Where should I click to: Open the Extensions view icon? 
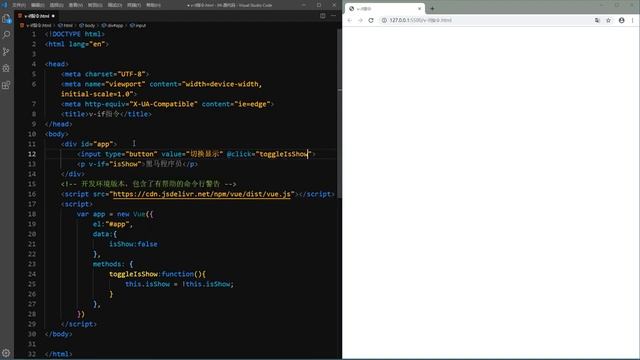click(x=6, y=85)
